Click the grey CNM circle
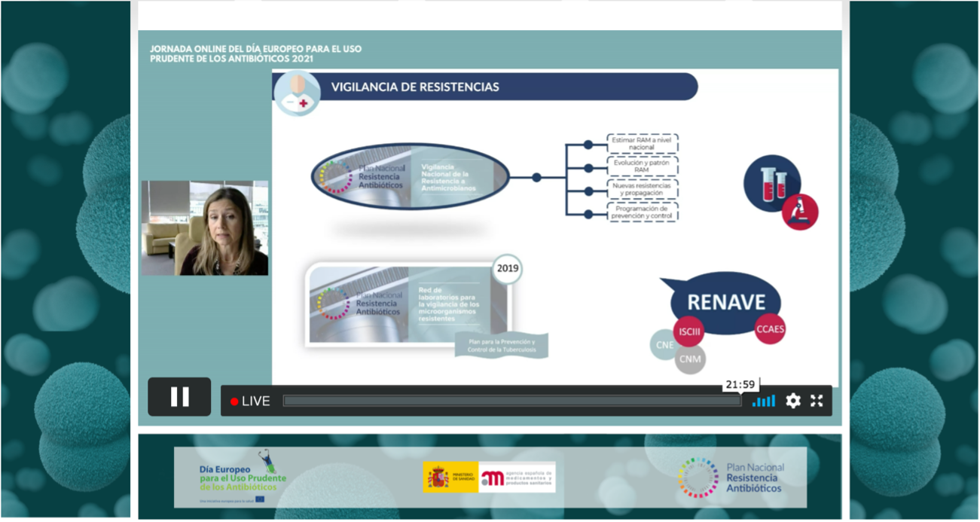 (x=690, y=359)
